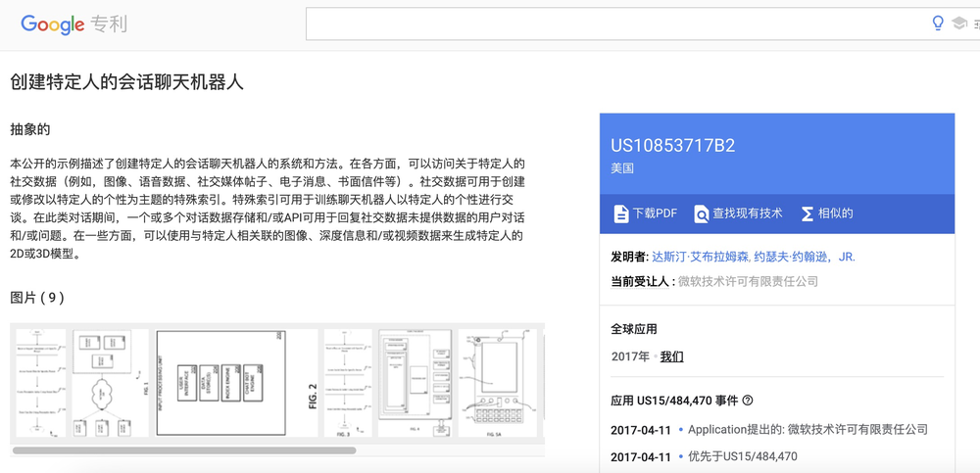Click the 我们 country link under 全球应用
Viewport: 980px width, 473px height.
(x=672, y=356)
